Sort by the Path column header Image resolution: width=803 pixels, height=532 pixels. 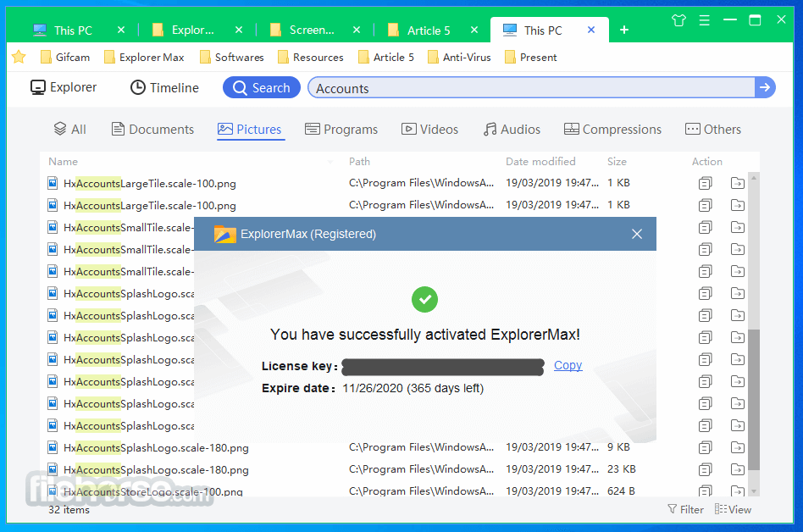coord(359,162)
